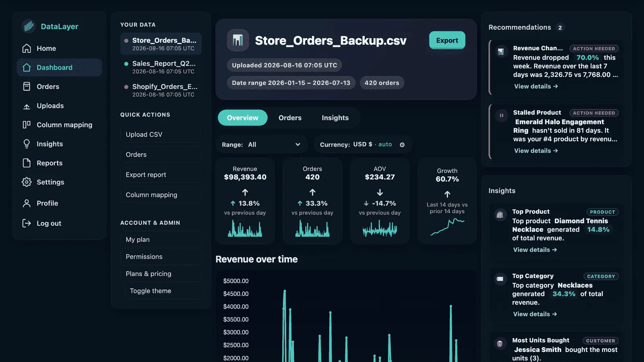Viewport: 644px width, 362px height.
Task: Click the 420 orders chip
Action: (382, 83)
